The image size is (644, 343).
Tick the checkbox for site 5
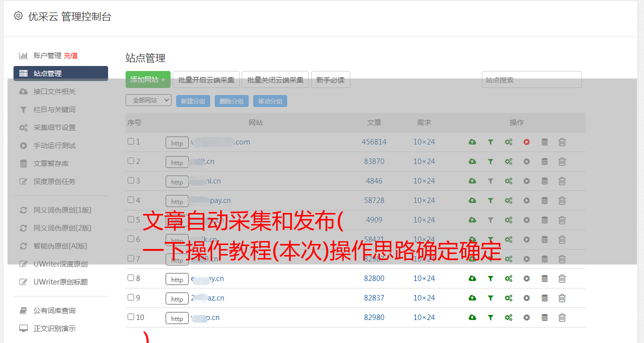point(131,219)
